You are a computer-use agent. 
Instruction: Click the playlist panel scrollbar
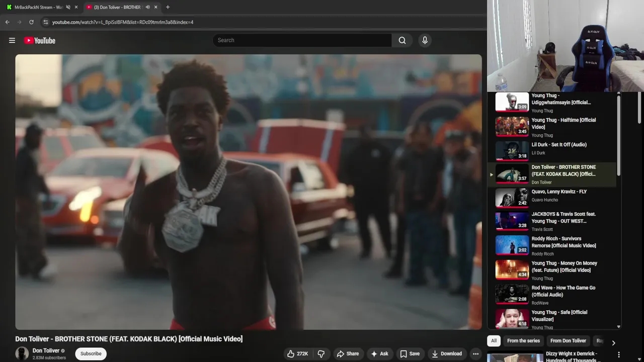click(x=619, y=136)
